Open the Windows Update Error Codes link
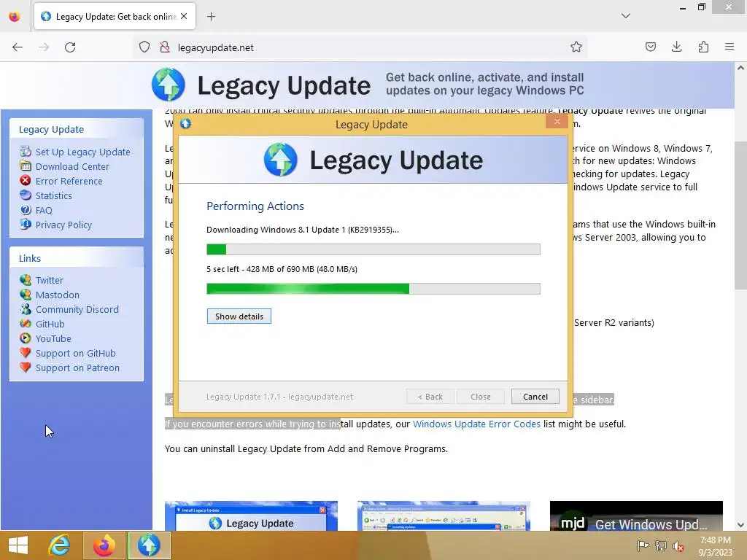This screenshot has width=747, height=560. click(x=476, y=424)
